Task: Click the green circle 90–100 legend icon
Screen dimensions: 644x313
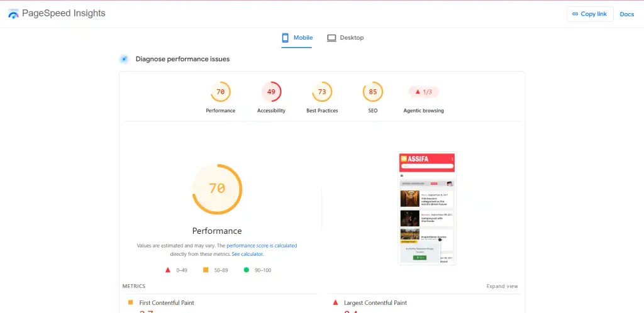Action: click(247, 270)
